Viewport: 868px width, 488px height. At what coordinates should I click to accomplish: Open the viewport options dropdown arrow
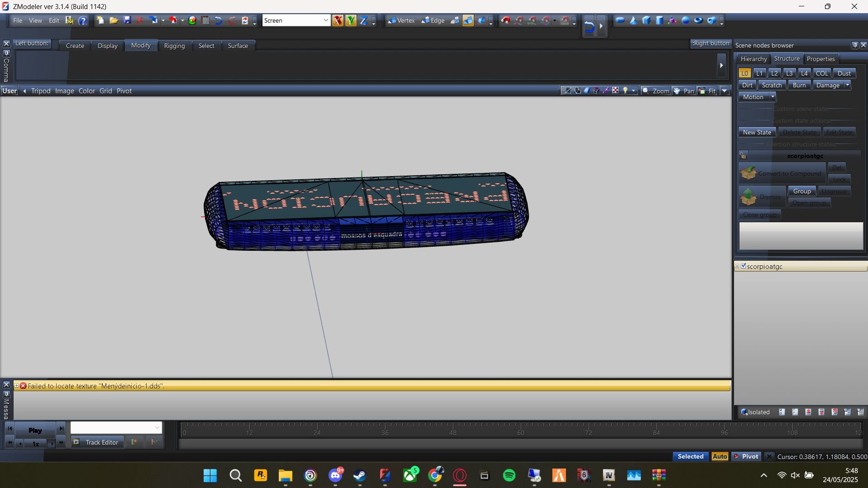click(x=725, y=91)
